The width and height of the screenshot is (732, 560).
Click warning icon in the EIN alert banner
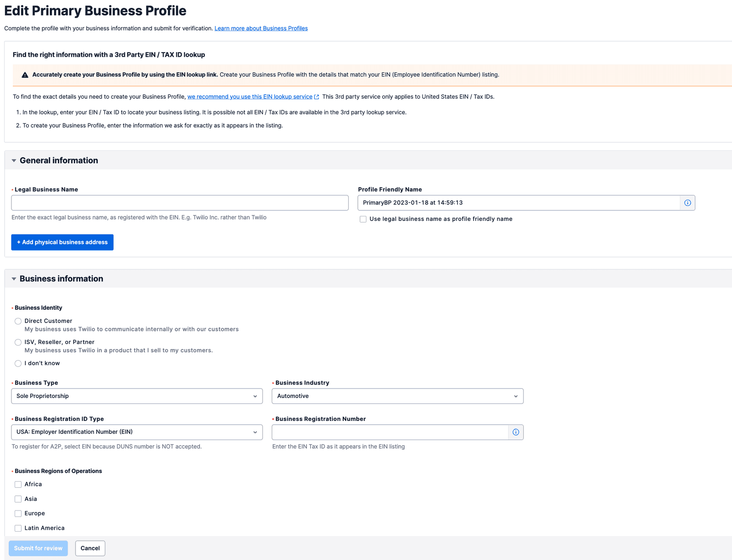tap(25, 74)
